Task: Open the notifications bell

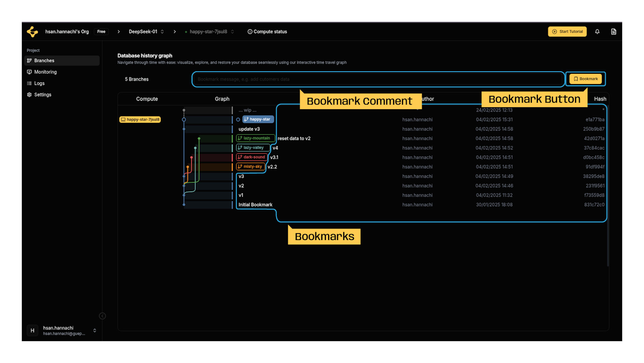Action: [597, 32]
